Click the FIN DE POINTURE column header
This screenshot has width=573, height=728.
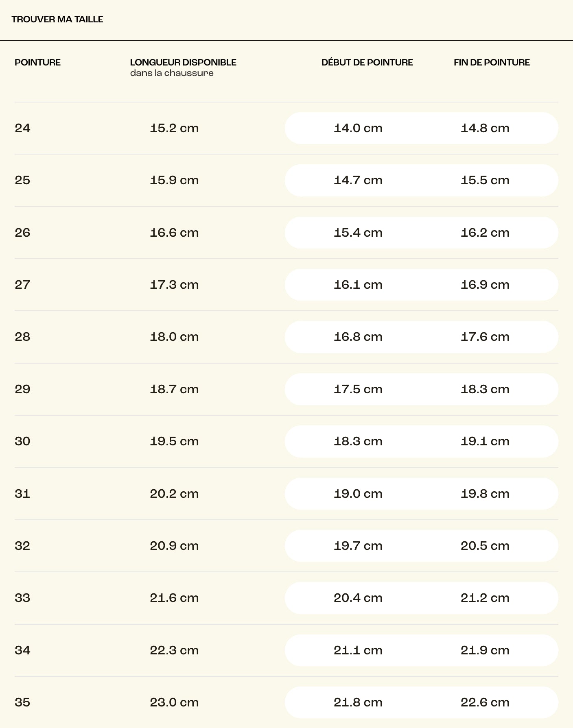(x=492, y=62)
